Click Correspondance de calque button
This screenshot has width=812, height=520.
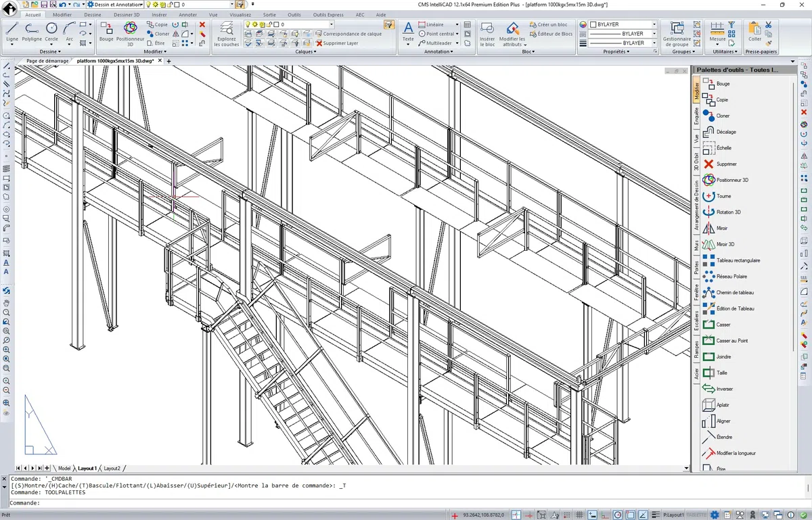tap(350, 34)
